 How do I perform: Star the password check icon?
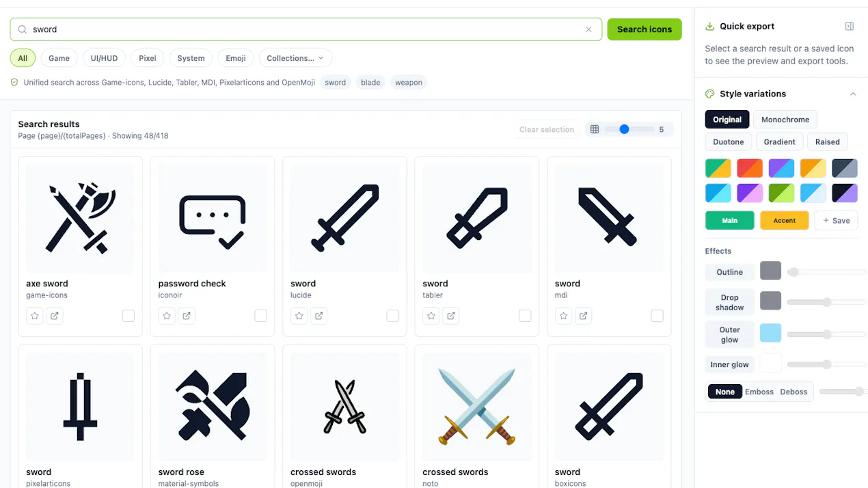point(167,316)
